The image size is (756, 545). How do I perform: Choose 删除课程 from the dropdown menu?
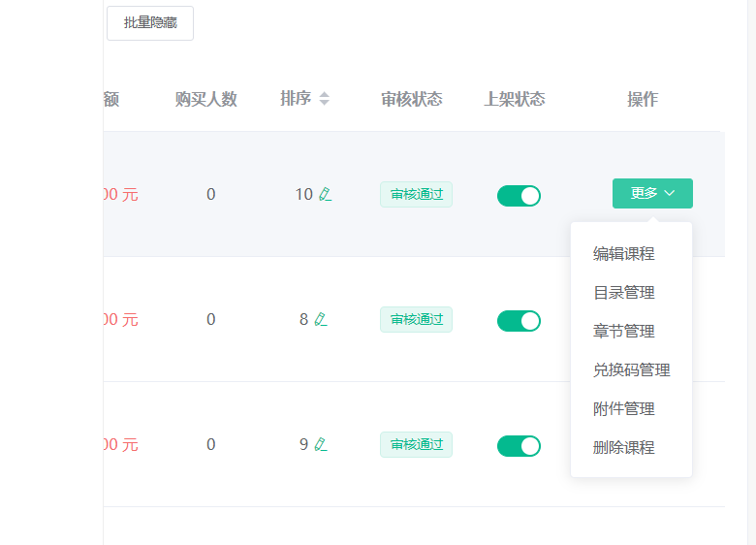(623, 448)
